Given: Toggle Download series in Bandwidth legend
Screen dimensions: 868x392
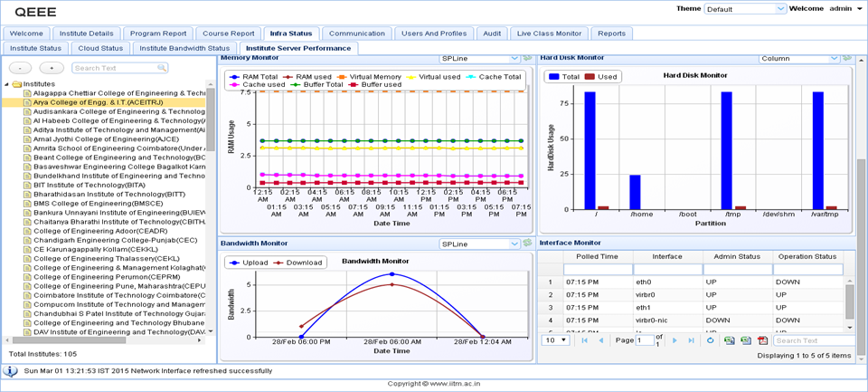Looking at the screenshot, I should click(x=298, y=263).
